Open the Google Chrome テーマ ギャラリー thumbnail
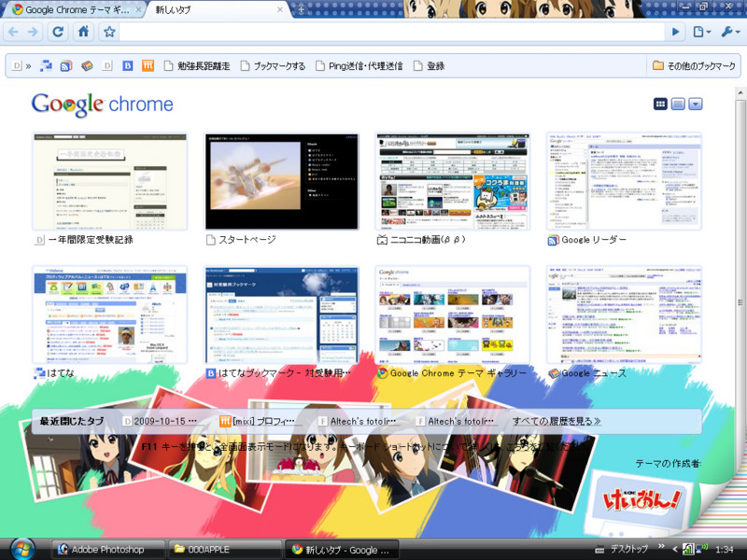This screenshot has width=747, height=560. [453, 315]
